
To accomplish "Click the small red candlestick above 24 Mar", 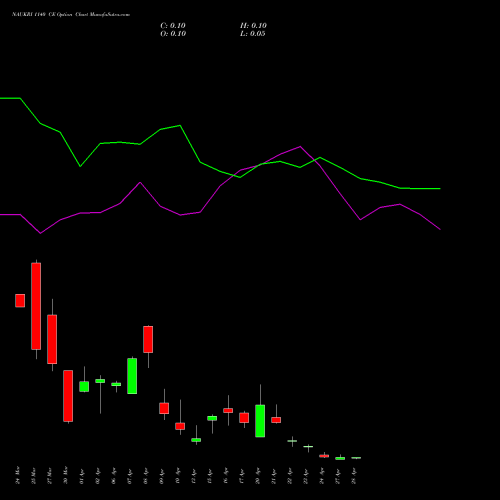I will (x=20, y=300).
